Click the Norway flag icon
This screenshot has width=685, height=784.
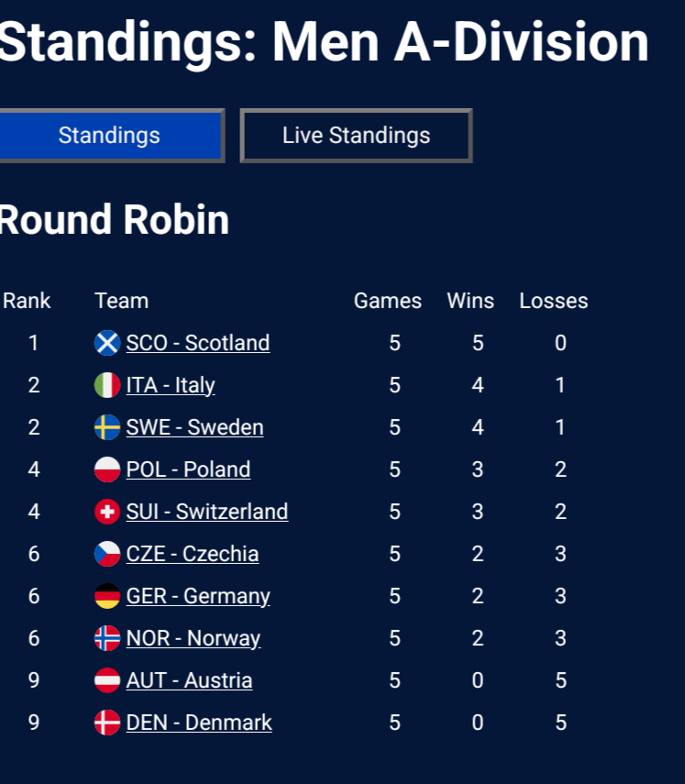click(107, 638)
